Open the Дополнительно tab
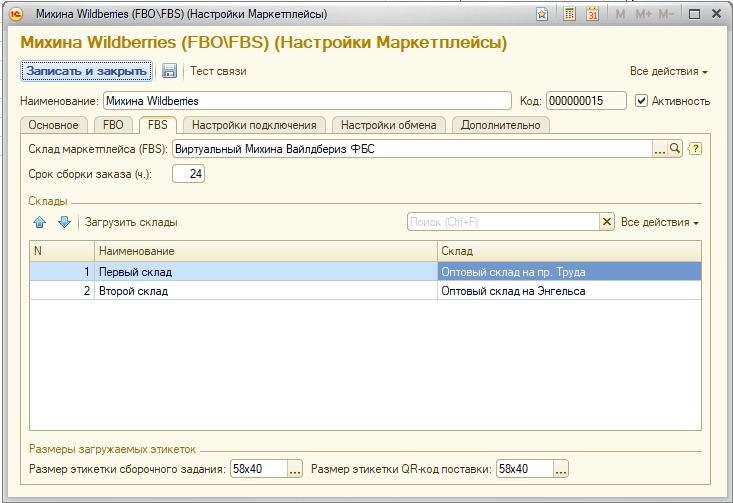 pyautogui.click(x=501, y=125)
